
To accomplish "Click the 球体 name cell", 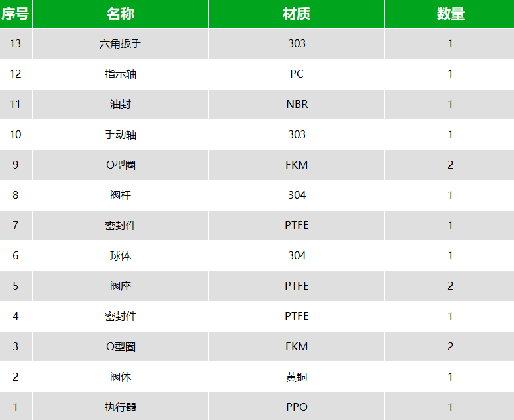I will coord(121,255).
